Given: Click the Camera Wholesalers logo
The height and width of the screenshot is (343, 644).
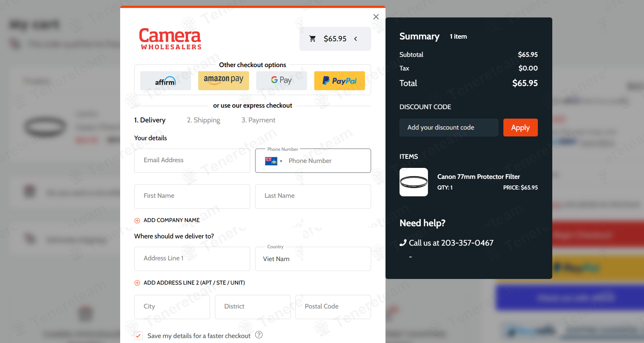Looking at the screenshot, I should [170, 39].
